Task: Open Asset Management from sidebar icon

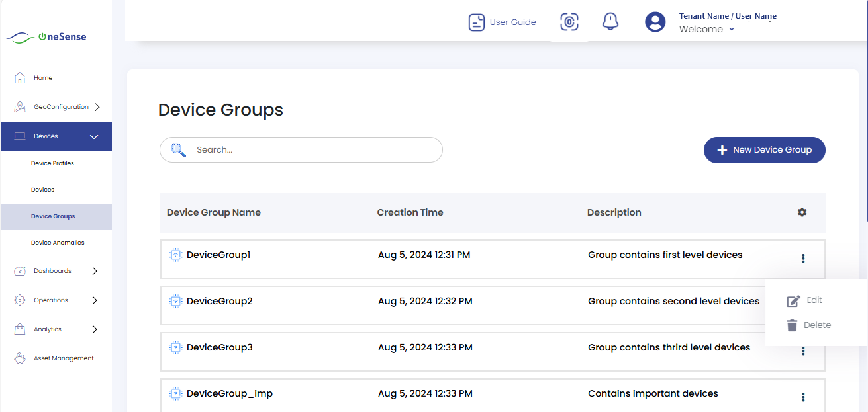Action: [19, 357]
